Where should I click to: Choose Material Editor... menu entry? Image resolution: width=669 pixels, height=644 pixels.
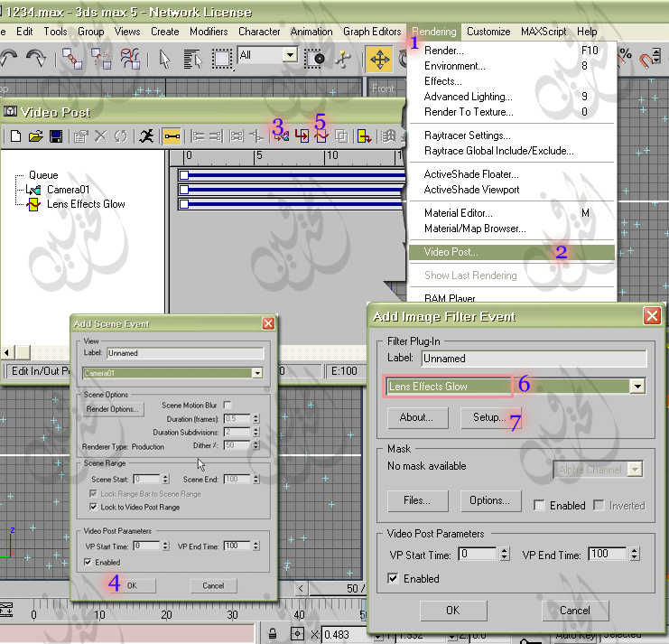(512, 213)
